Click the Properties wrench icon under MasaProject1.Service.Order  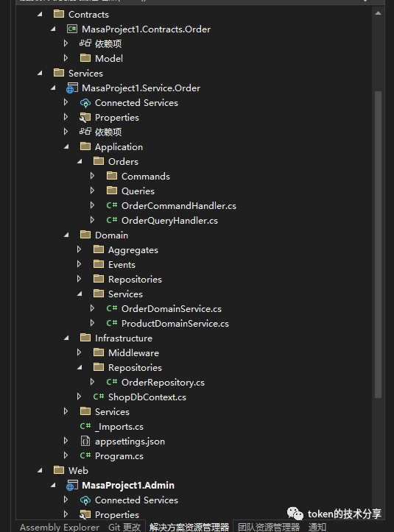(x=85, y=118)
